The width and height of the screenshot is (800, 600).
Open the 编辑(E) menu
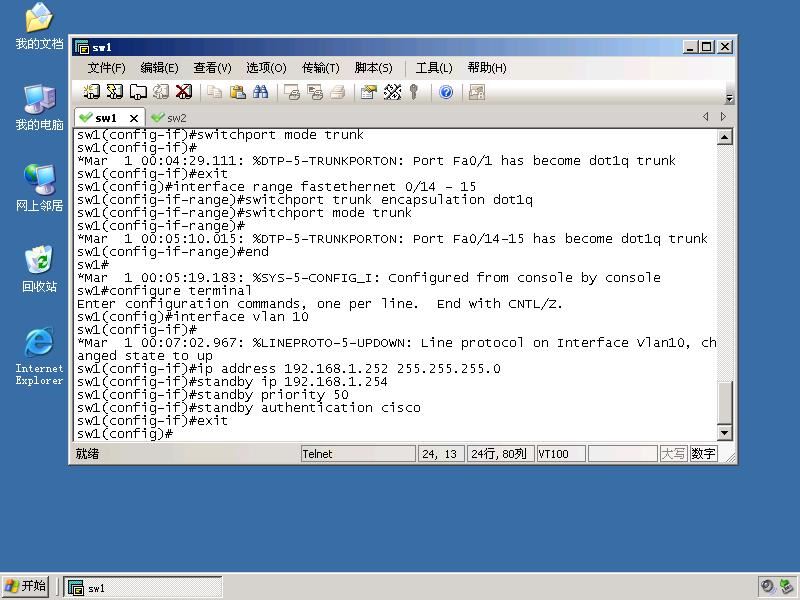[x=159, y=68]
